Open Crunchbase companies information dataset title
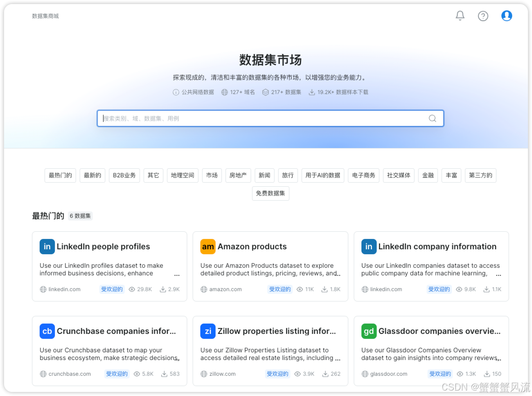This screenshot has width=532, height=396. [x=117, y=331]
